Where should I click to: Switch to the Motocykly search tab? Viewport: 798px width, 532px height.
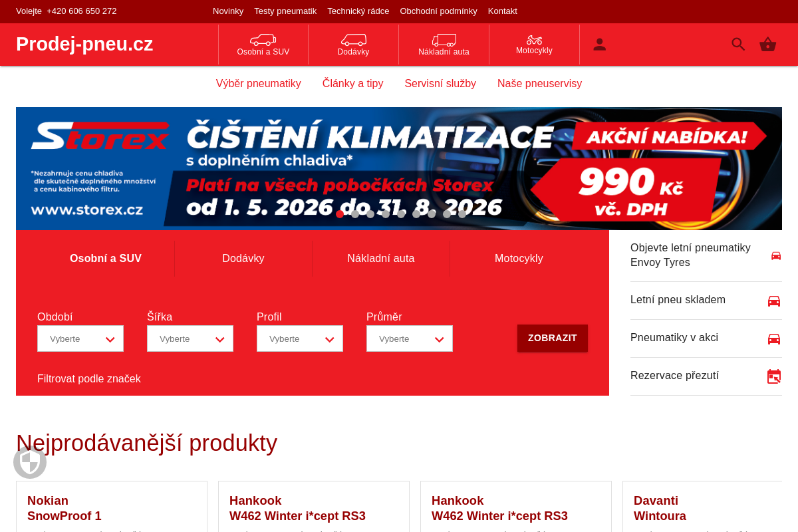pyautogui.click(x=519, y=259)
